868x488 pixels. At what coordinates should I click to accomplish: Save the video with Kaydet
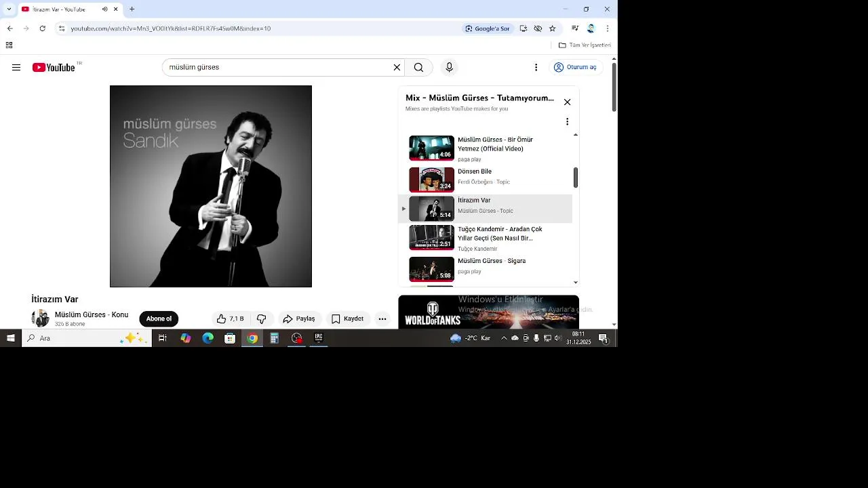(347, 319)
